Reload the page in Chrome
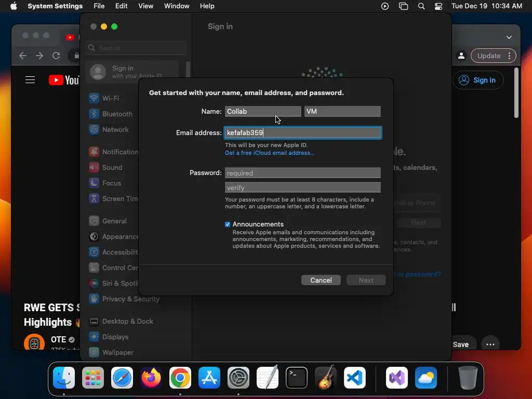The width and height of the screenshot is (532, 399). pos(56,56)
